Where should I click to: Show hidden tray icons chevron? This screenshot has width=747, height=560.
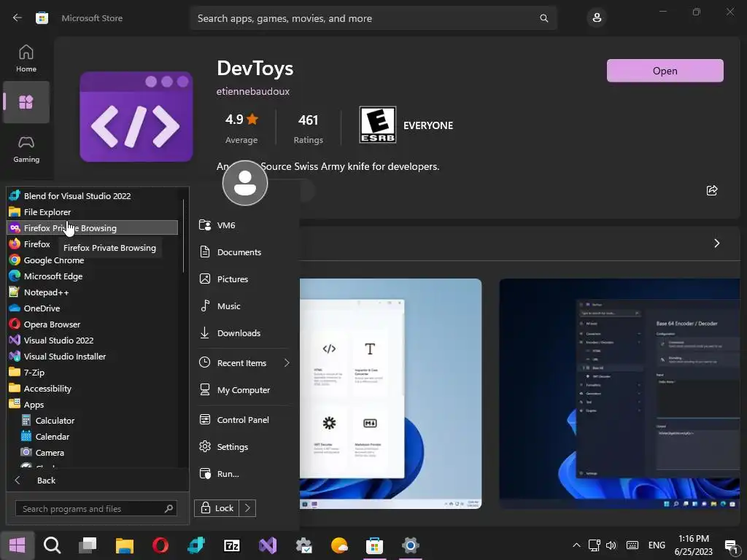click(576, 545)
